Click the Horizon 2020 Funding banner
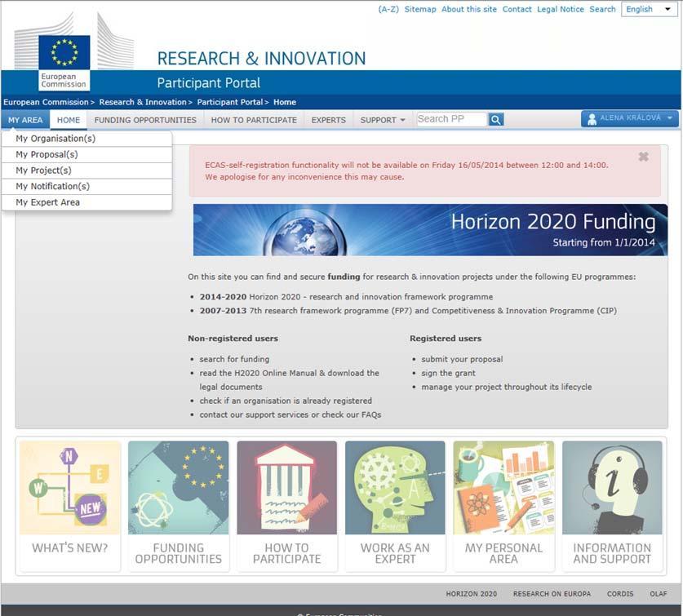The image size is (683, 616). (x=430, y=229)
